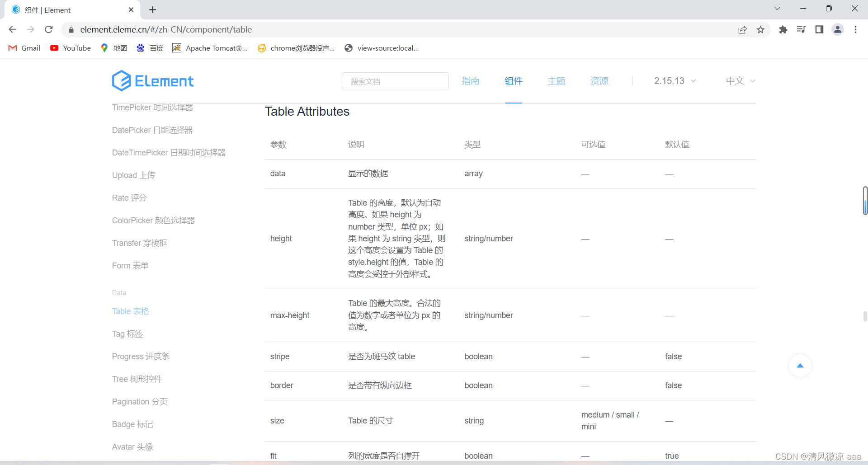This screenshot has height=465, width=868.
Task: Open view-source:local bookmark
Action: [382, 48]
